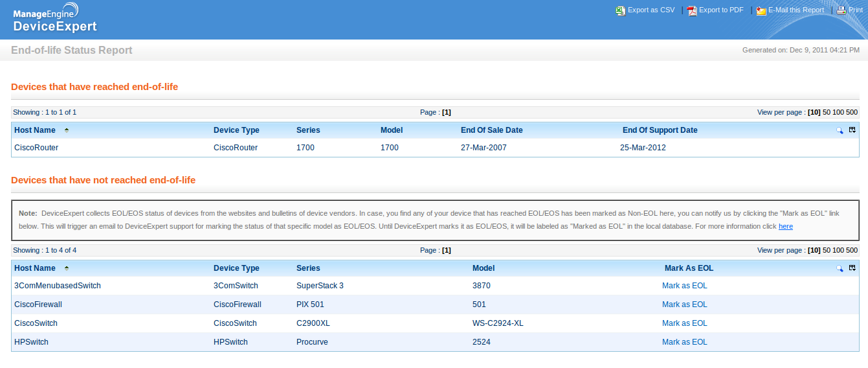
Task: Open column chooser in not reached end-of-life table
Action: click(852, 268)
